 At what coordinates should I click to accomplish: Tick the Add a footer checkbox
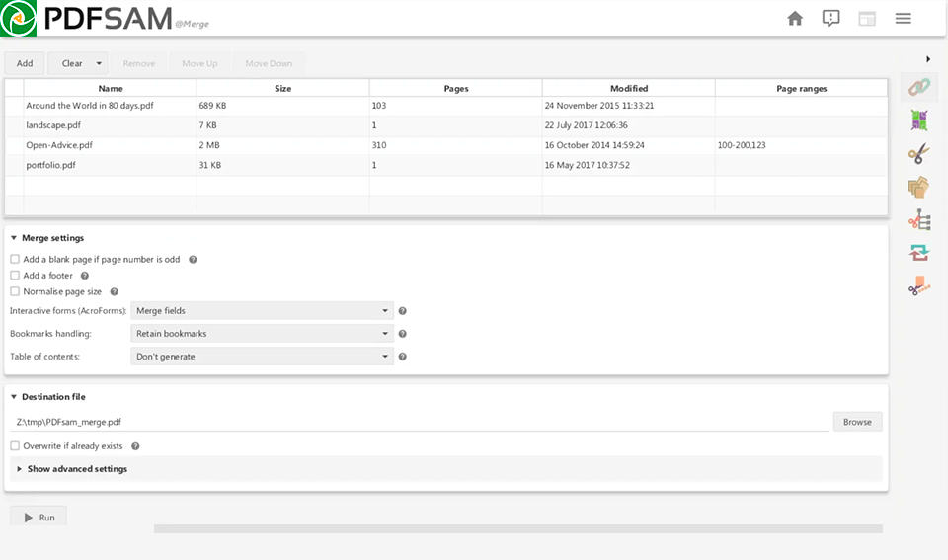pos(15,276)
